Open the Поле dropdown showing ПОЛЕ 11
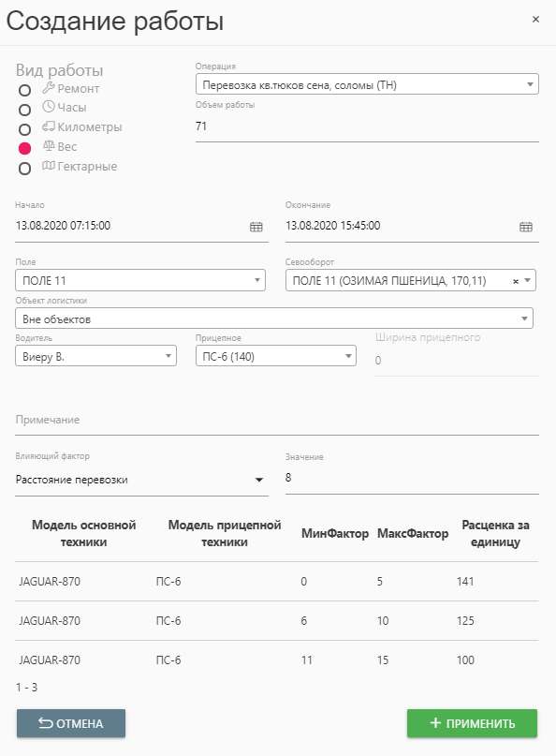Viewport: 556px width, 756px height. click(x=140, y=280)
